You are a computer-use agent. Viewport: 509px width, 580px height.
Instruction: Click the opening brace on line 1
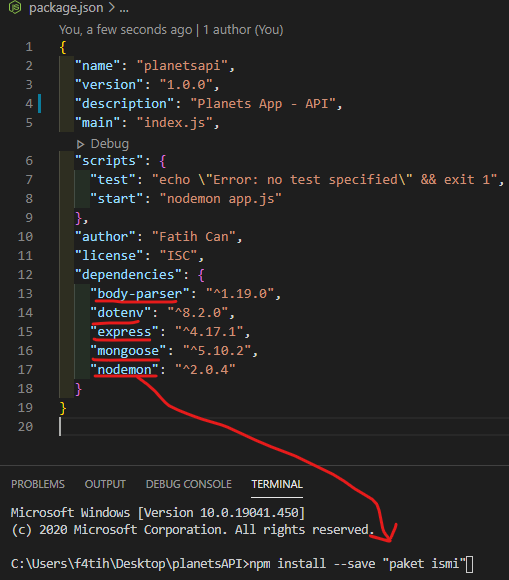63,47
